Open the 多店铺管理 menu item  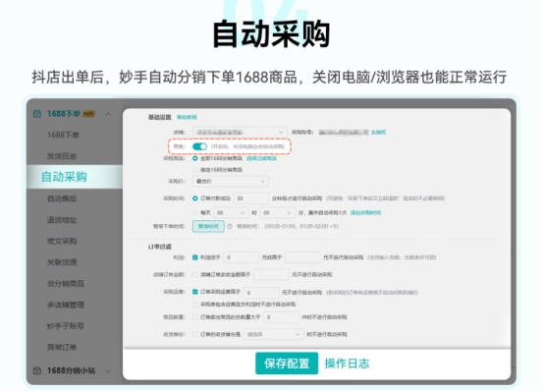(66, 305)
